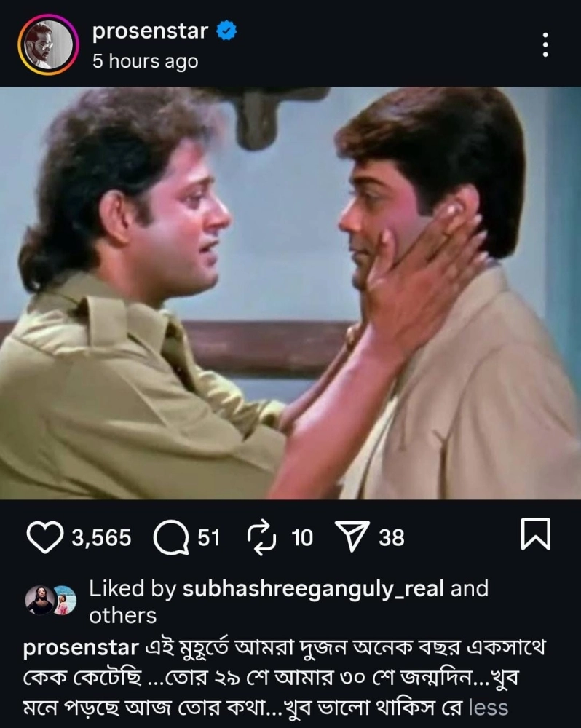Open the 51 comments count
The height and width of the screenshot is (728, 581).
208,538
